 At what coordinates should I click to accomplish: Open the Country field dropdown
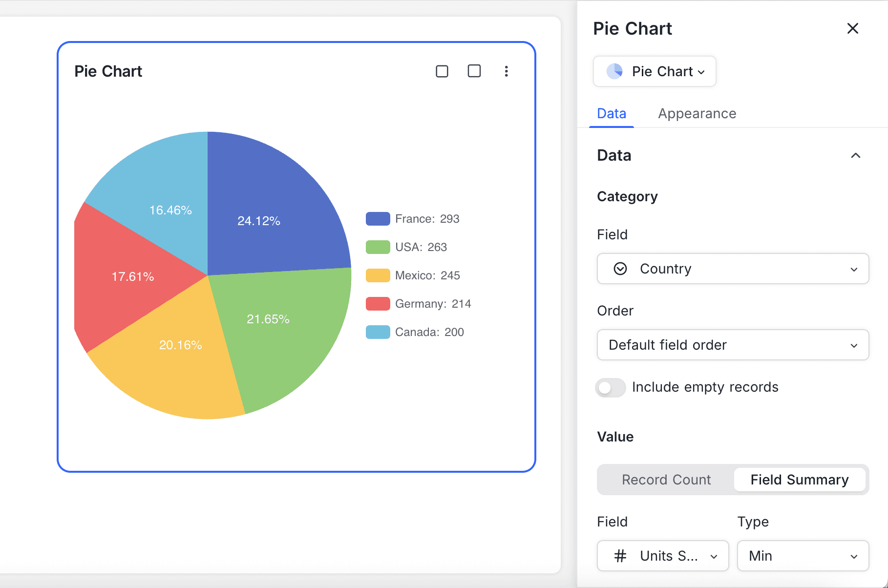coord(732,269)
